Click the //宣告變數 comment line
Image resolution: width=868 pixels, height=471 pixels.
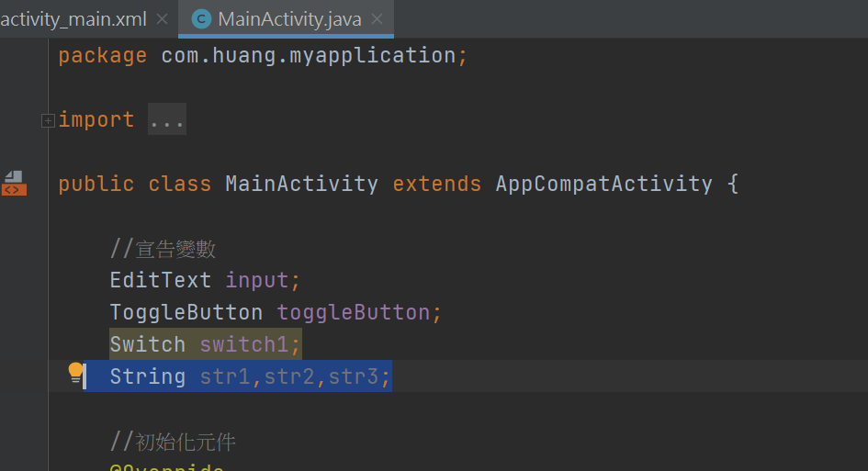(163, 249)
